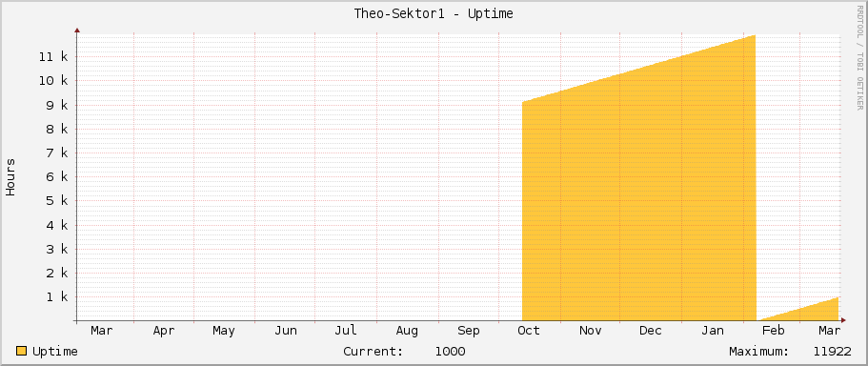
Task: Click the 'Maximum:' label
Action: click(x=758, y=352)
